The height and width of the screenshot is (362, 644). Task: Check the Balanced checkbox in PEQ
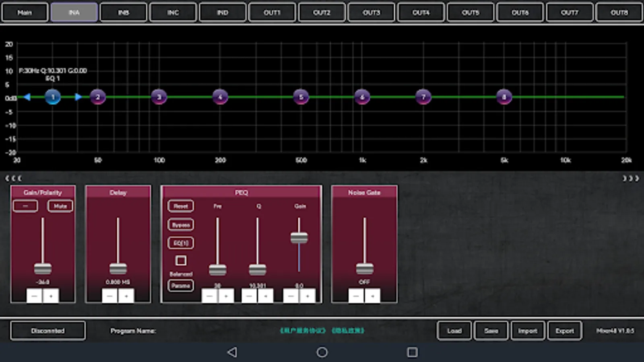(181, 261)
